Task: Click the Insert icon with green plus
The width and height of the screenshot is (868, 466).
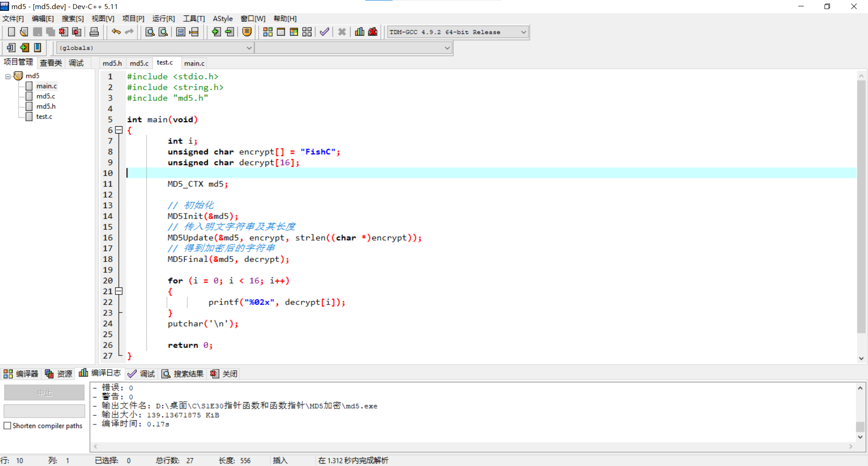Action: coord(24,48)
